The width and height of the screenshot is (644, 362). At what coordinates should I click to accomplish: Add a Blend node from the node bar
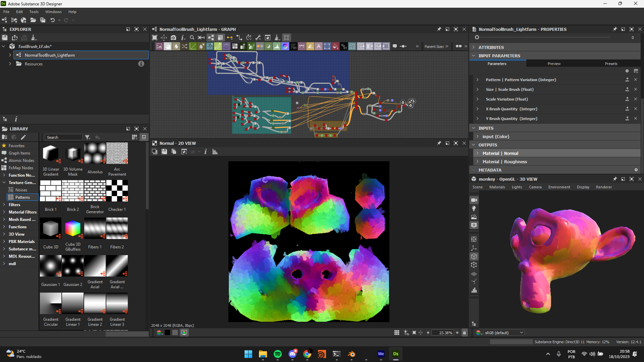pyautogui.click(x=168, y=46)
